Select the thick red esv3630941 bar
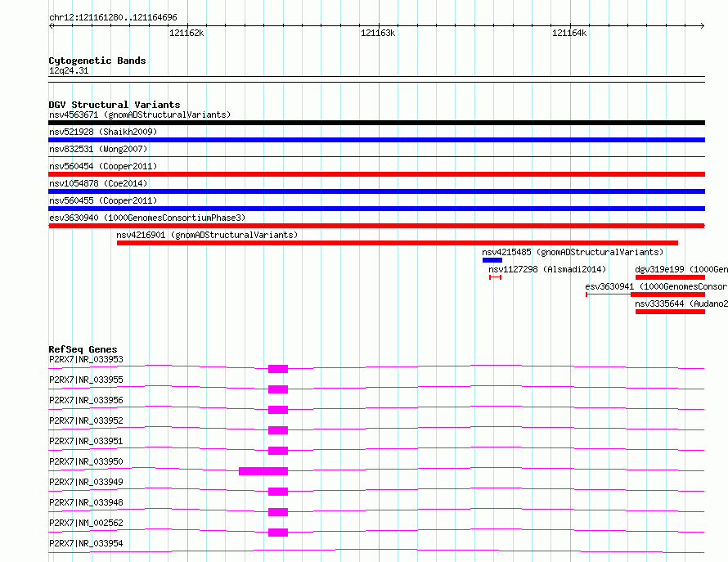Image resolution: width=728 pixels, height=562 pixels. pyautogui.click(x=667, y=294)
